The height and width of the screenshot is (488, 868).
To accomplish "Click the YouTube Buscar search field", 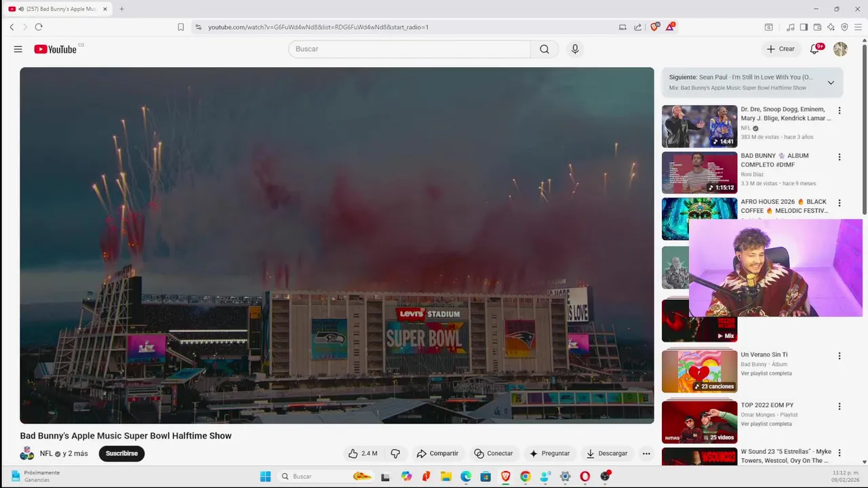I will tap(410, 49).
